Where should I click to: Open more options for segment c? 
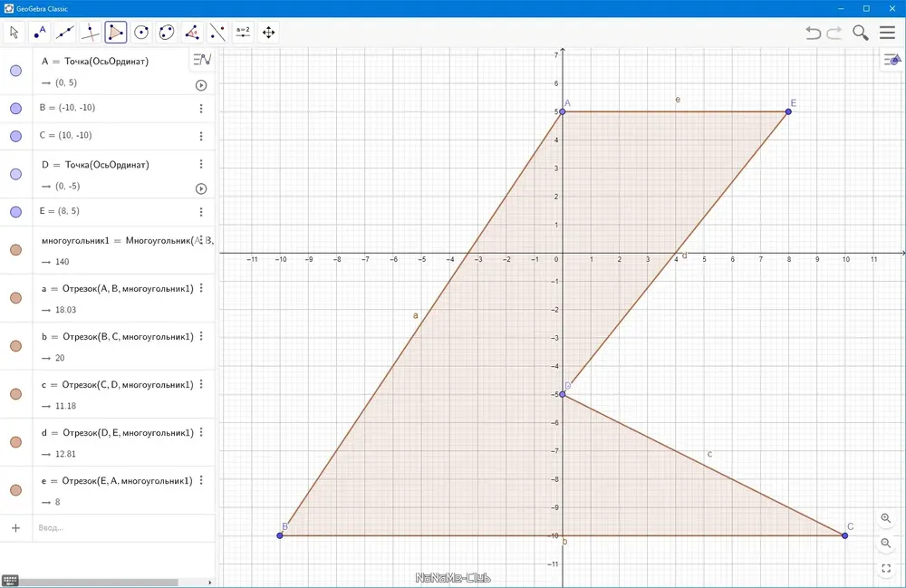(x=201, y=383)
